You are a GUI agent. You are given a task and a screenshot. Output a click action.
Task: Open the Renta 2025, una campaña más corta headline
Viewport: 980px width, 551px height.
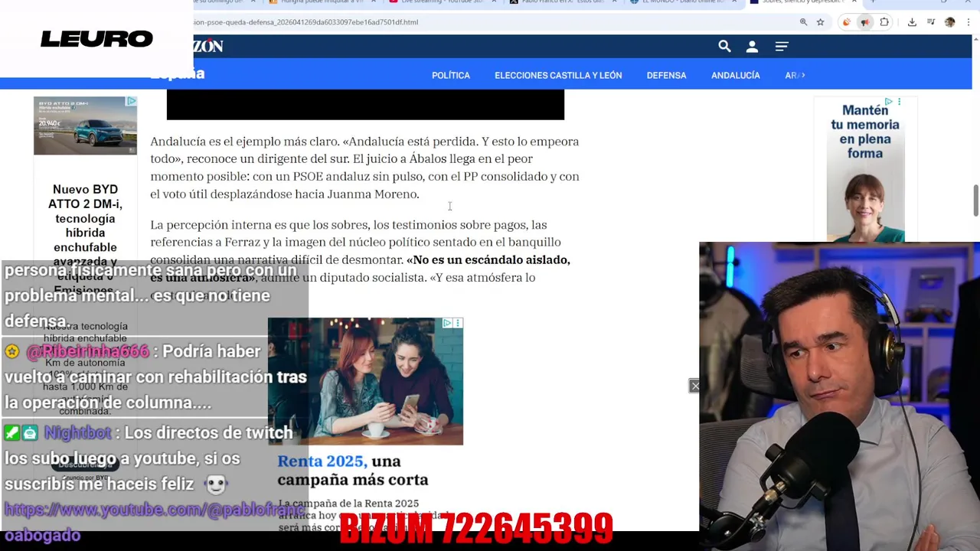tap(352, 471)
